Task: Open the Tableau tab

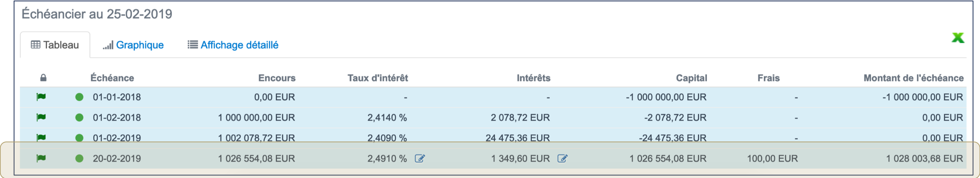Action: pyautogui.click(x=55, y=45)
